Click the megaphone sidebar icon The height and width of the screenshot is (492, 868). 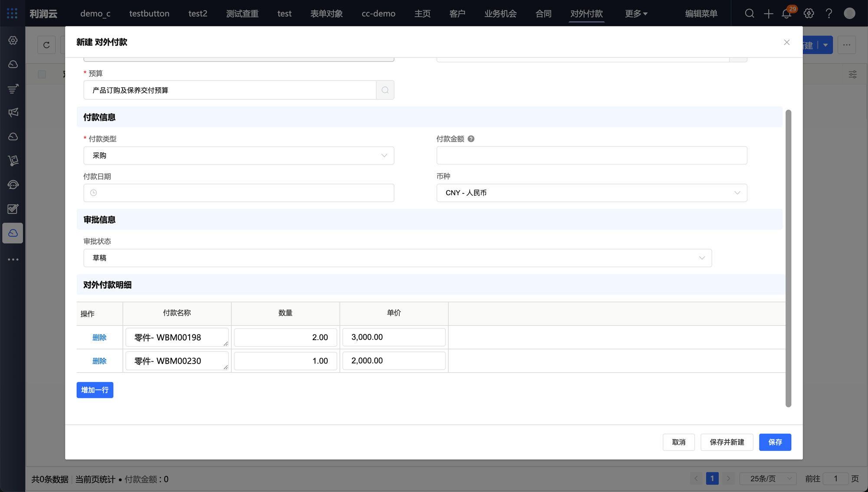13,113
